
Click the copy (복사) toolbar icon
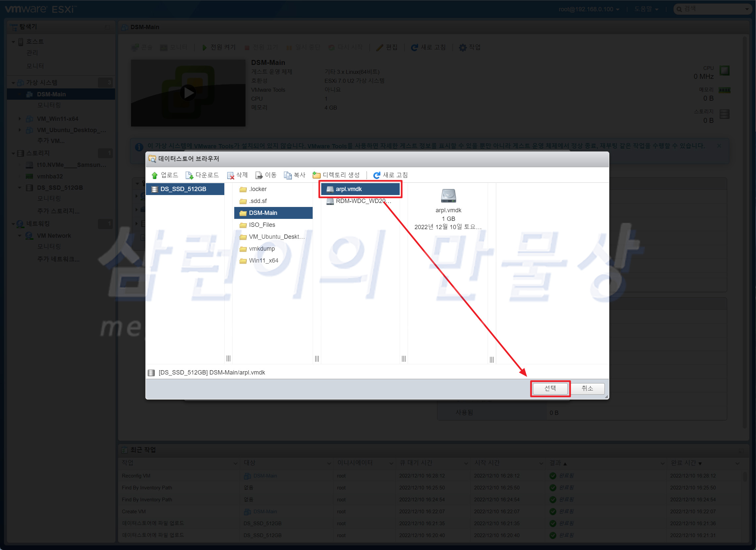coord(288,175)
